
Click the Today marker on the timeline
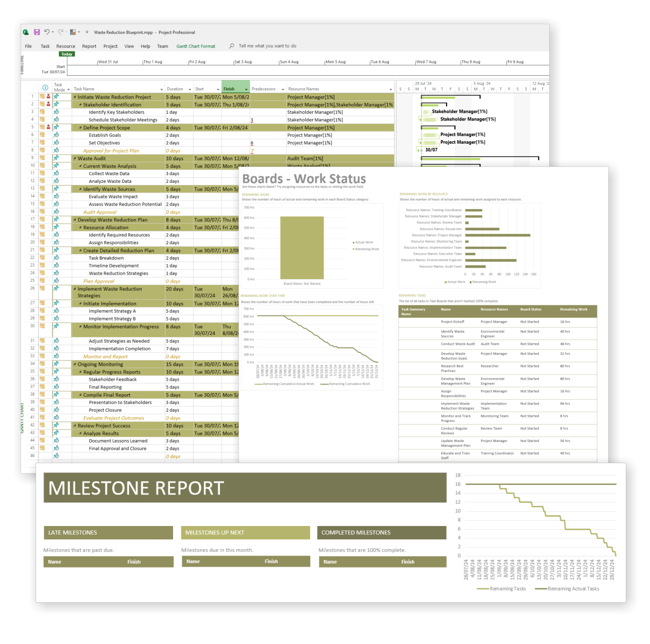click(x=66, y=54)
